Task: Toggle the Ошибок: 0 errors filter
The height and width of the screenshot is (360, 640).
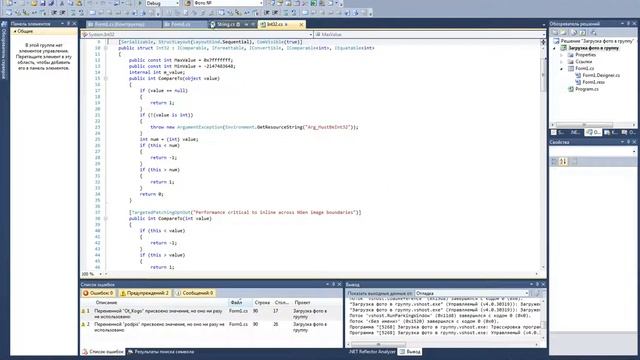Action: pyautogui.click(x=98, y=293)
